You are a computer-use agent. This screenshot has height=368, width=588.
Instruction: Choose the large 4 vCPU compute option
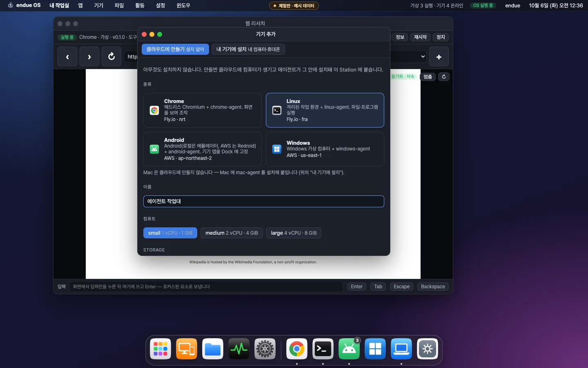(294, 233)
